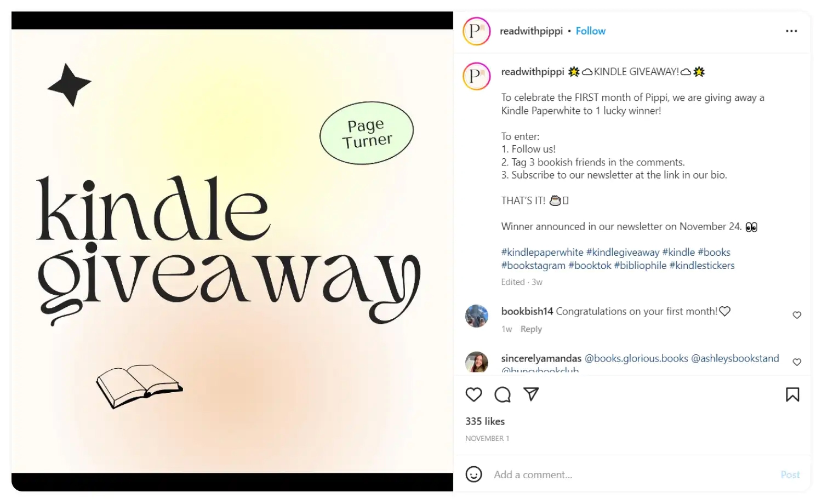View sincerelyamandas's profile avatar
Image resolution: width=822 pixels, height=504 pixels.
[476, 362]
